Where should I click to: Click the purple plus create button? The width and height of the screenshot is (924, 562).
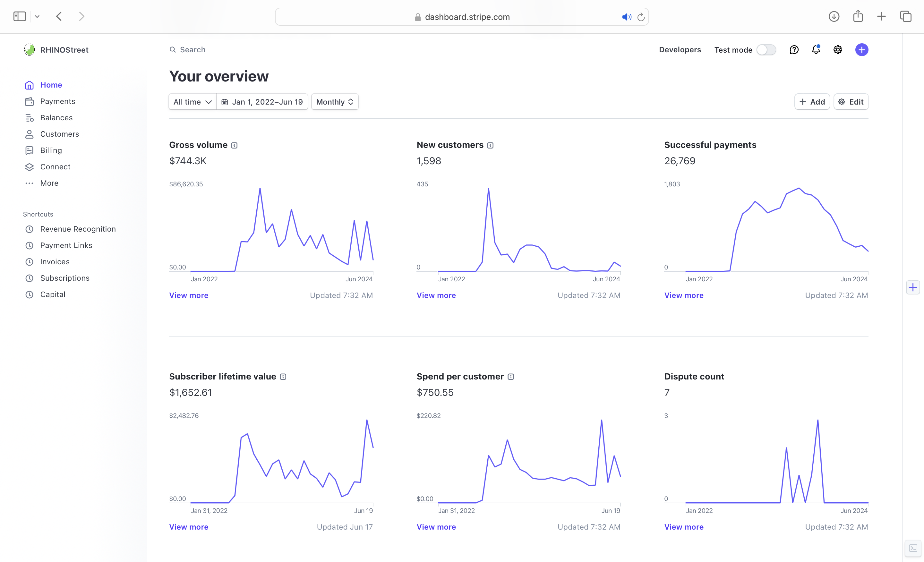click(x=861, y=49)
